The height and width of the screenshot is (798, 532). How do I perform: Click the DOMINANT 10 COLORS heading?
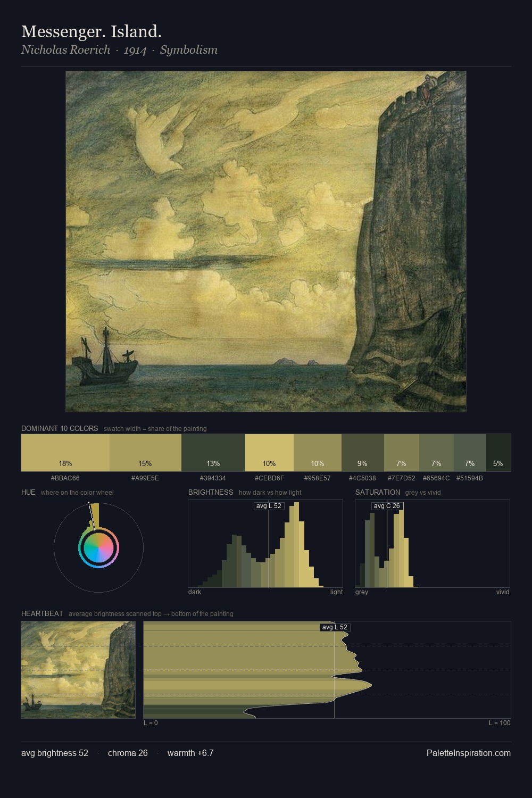click(60, 428)
